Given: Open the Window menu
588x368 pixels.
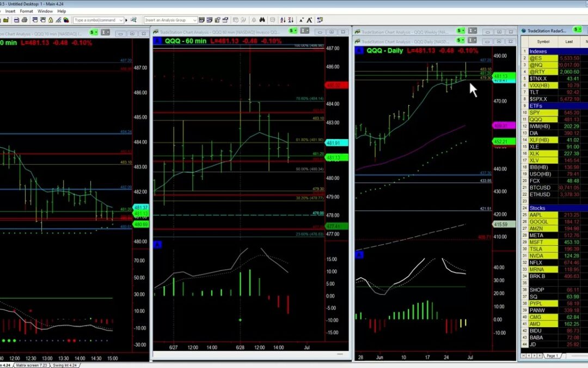Looking at the screenshot, I should pyautogui.click(x=45, y=11).
